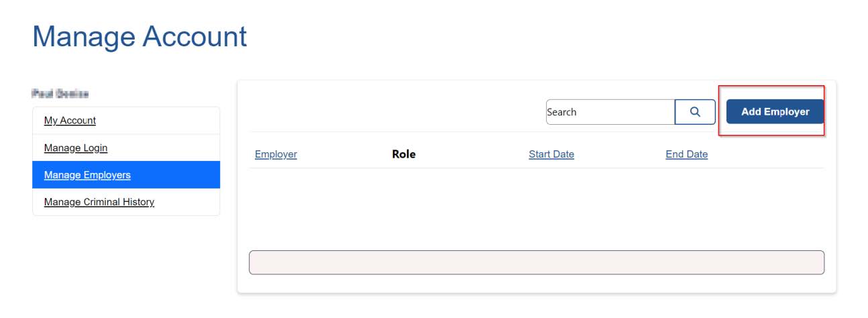Sort the table by End Date

tap(686, 154)
